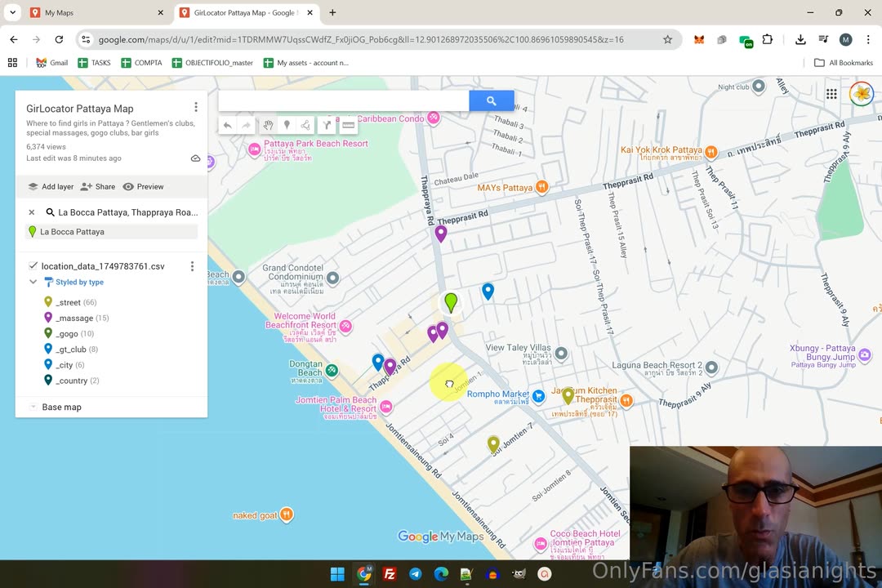Viewport: 882px width, 588px height.
Task: Click the Rompho Market shopping icon
Action: 539,397
